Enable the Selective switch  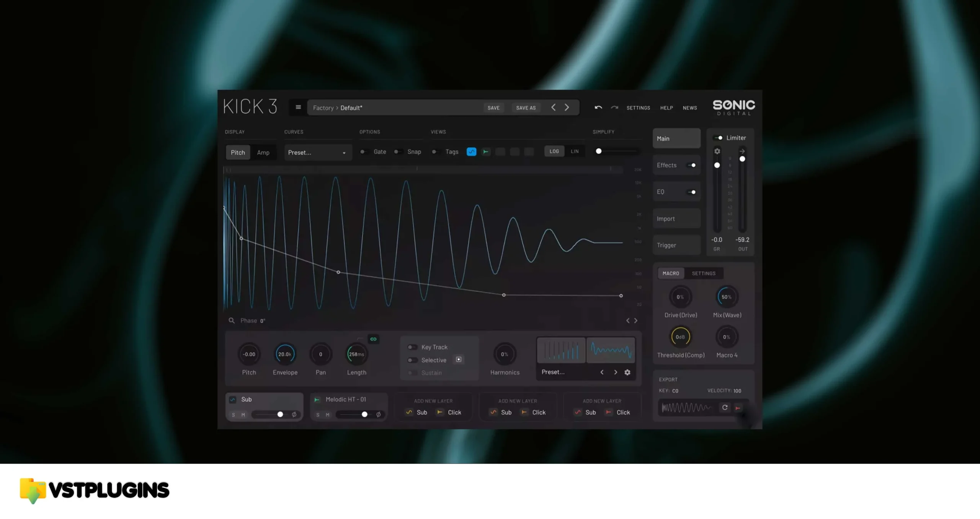pos(412,360)
